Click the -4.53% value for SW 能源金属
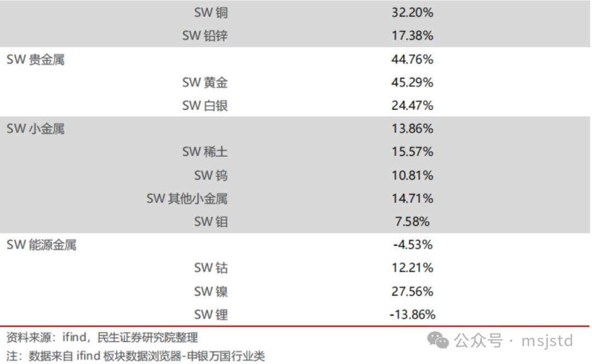The height and width of the screenshot is (364, 592). pyautogui.click(x=412, y=244)
